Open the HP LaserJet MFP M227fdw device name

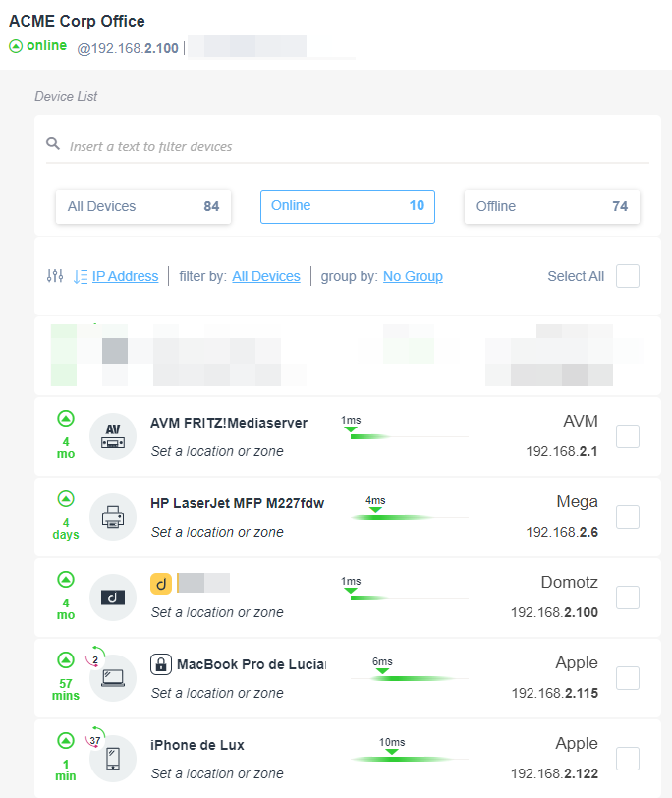tap(237, 503)
